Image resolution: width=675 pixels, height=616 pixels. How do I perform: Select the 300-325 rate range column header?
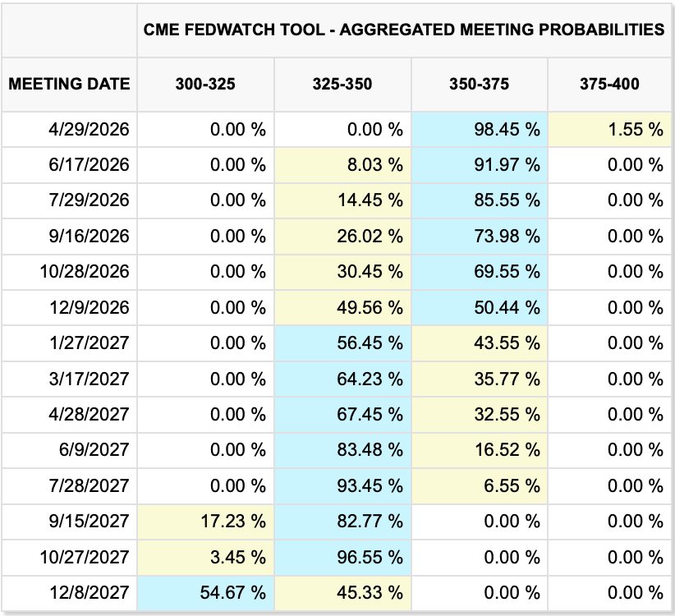[205, 84]
